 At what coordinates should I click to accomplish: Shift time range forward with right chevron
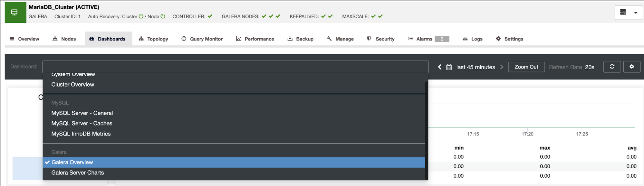(502, 67)
